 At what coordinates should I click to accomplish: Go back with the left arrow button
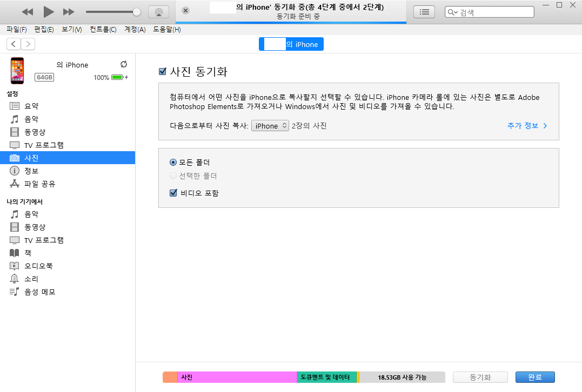(x=14, y=44)
